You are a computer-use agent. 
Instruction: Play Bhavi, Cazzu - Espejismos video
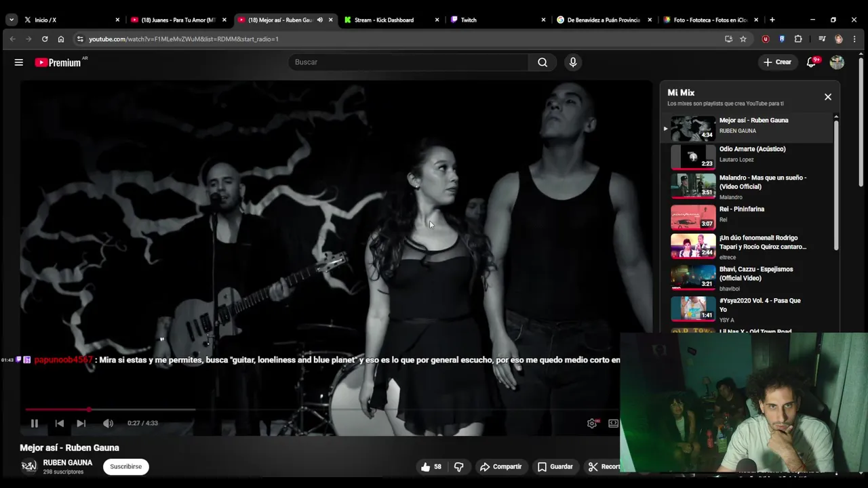(x=746, y=278)
